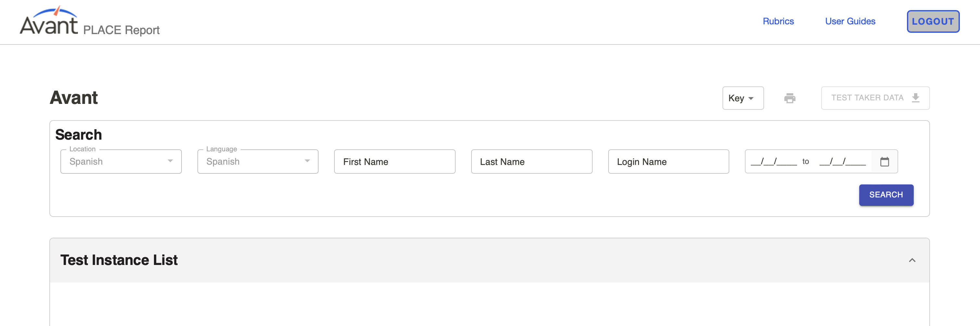980x326 pixels.
Task: Click the Language dropdown arrow
Action: (307, 161)
